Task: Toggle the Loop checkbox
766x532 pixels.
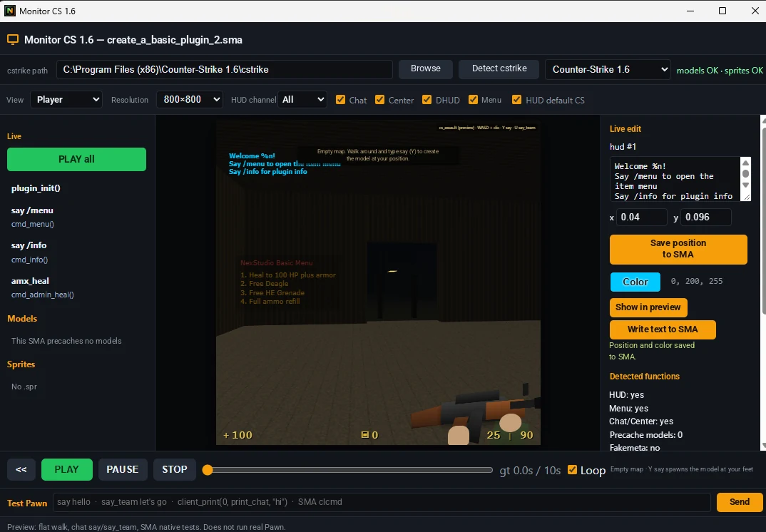Action: point(572,469)
